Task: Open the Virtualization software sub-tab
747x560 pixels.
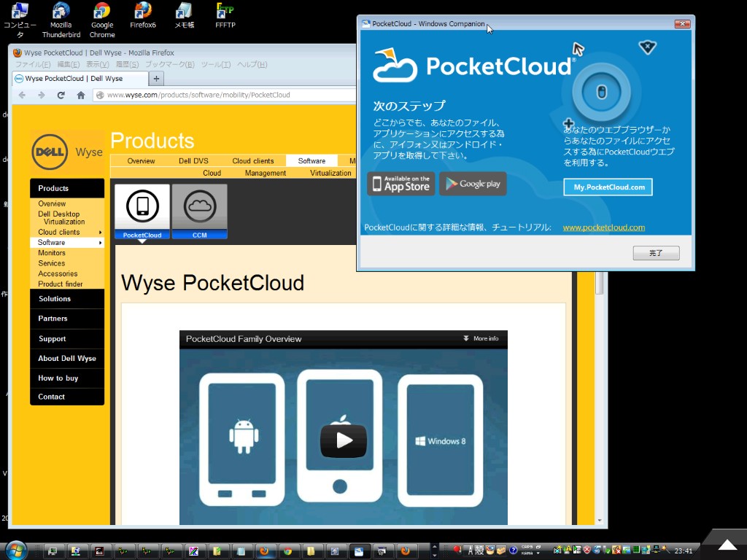Action: pos(330,173)
